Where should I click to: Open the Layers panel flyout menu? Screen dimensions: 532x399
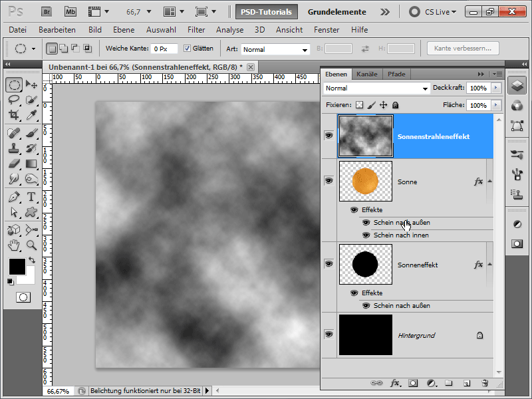[497, 74]
